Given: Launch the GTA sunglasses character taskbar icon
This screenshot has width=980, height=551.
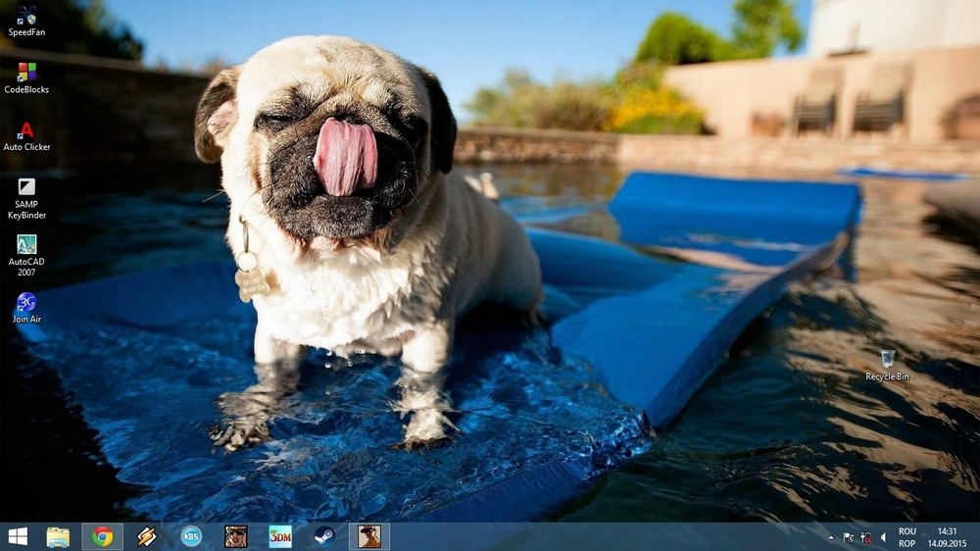Looking at the screenshot, I should click(x=235, y=536).
